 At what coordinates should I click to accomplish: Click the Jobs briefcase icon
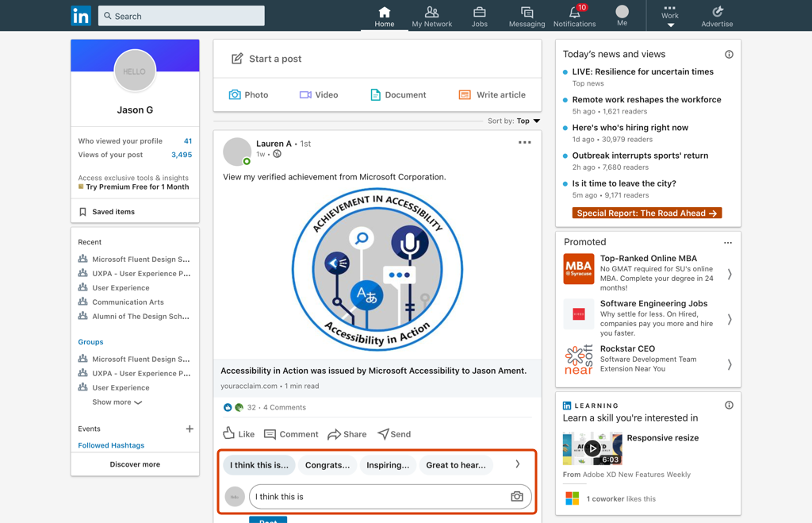coord(479,13)
